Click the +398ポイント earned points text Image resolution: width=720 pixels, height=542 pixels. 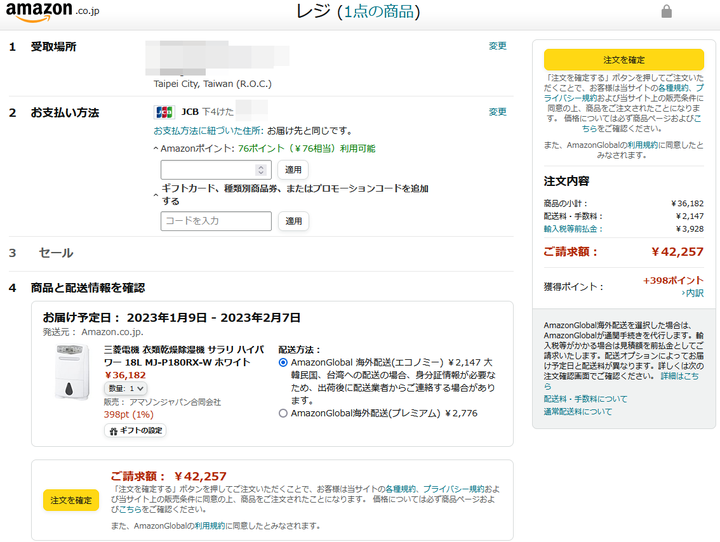[x=673, y=281]
